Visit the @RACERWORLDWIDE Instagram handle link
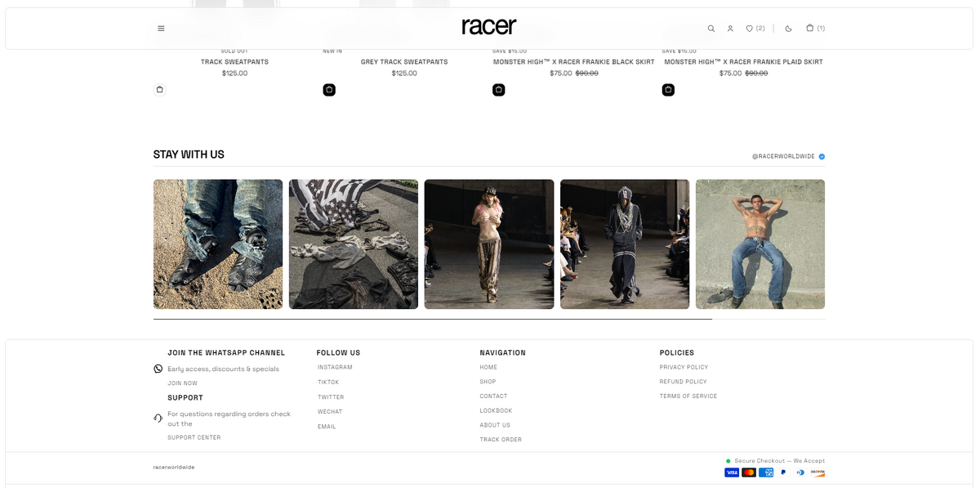The width and height of the screenshot is (980, 488). pos(783,156)
